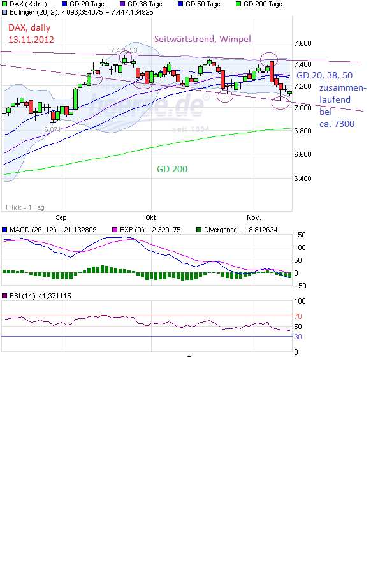Select the 'GD 200 Tage' legend label
This screenshot has width=371, height=588.
tap(263, 4)
